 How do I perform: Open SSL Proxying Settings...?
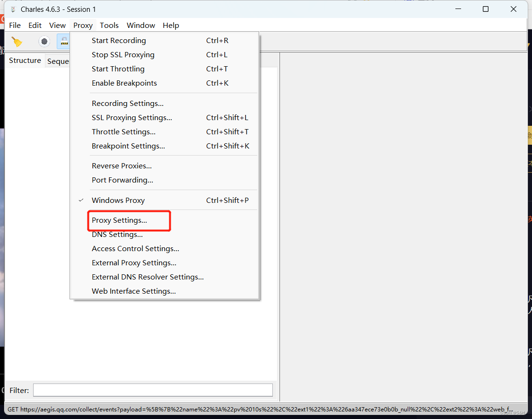pos(165,118)
